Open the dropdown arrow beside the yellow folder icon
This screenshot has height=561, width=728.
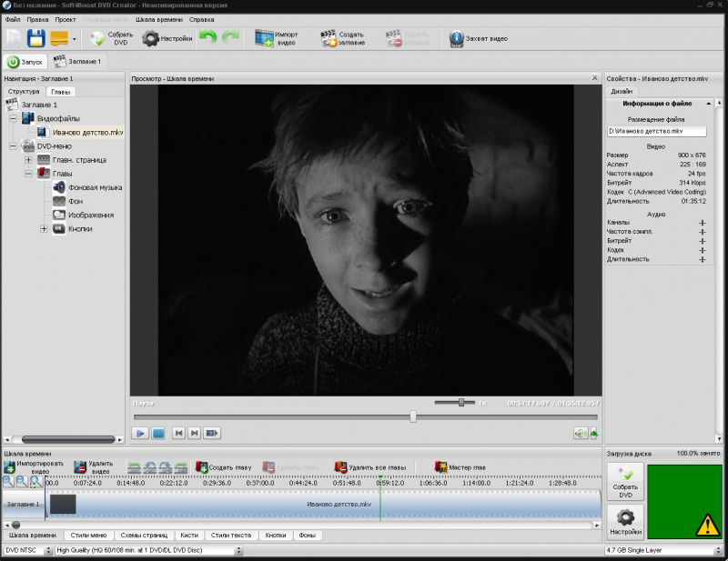pos(75,39)
